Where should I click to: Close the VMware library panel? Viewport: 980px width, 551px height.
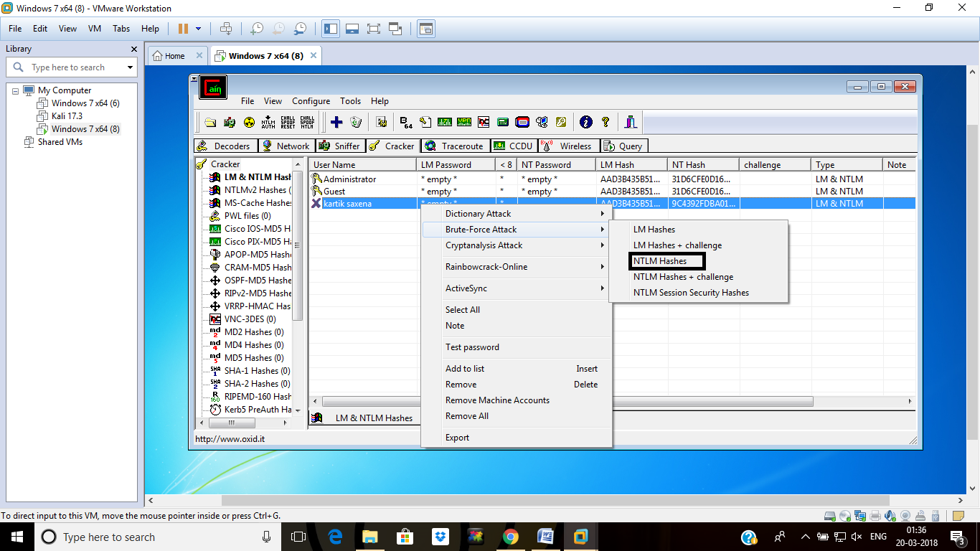pyautogui.click(x=133, y=49)
